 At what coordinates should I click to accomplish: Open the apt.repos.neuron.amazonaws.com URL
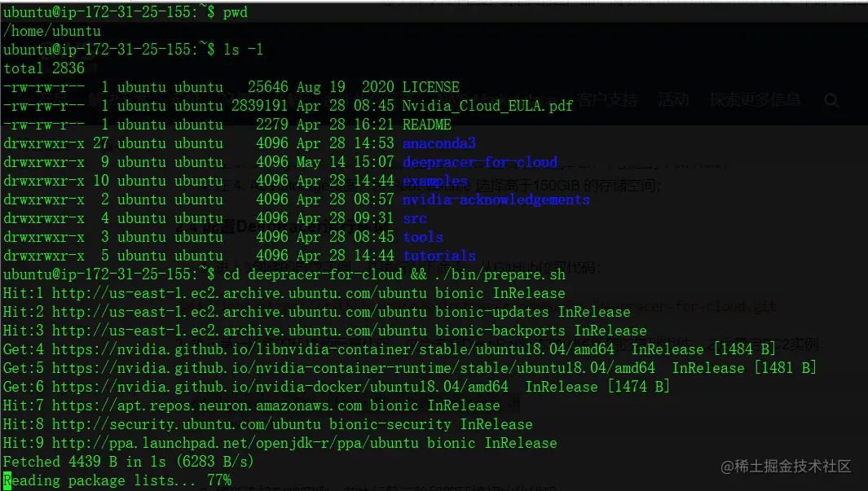pos(207,406)
